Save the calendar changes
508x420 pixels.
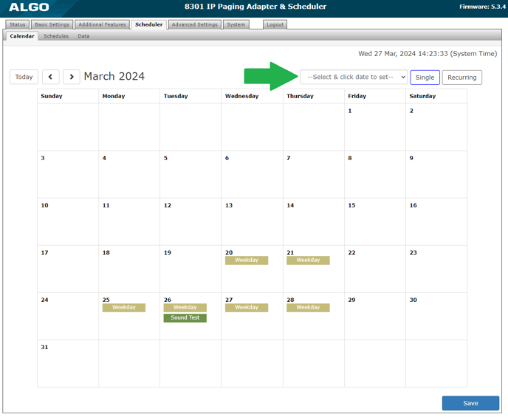[470, 403]
